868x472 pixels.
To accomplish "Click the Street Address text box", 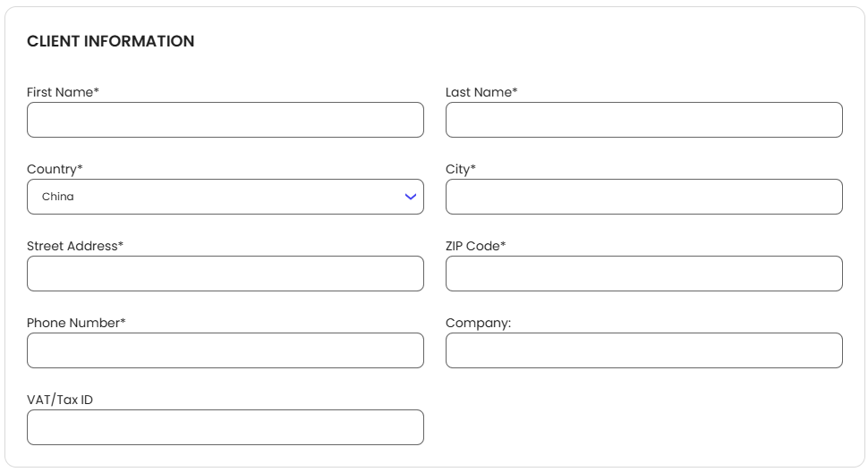I will (226, 274).
